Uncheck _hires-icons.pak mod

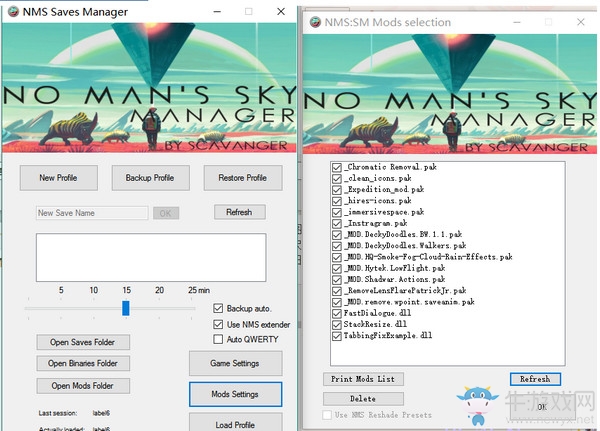tap(337, 201)
